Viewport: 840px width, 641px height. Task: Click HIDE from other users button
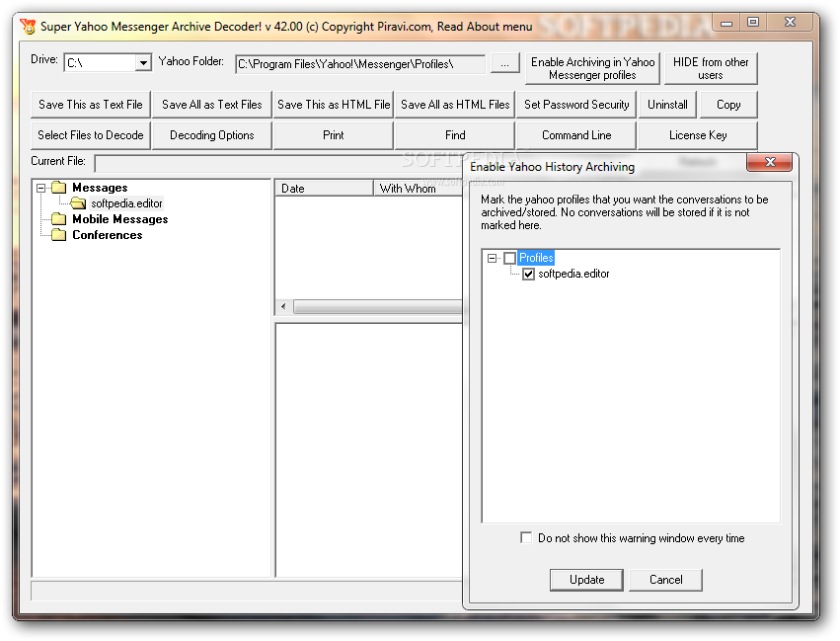coord(711,68)
